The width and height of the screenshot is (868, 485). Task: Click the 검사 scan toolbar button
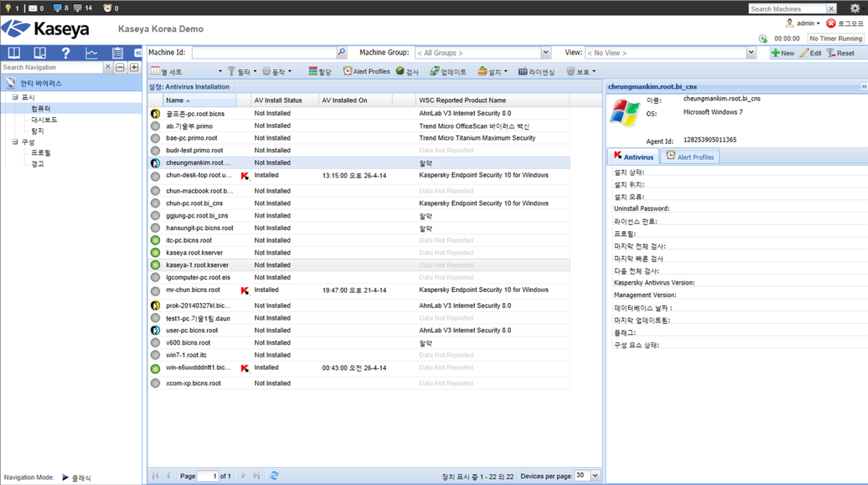[x=407, y=71]
